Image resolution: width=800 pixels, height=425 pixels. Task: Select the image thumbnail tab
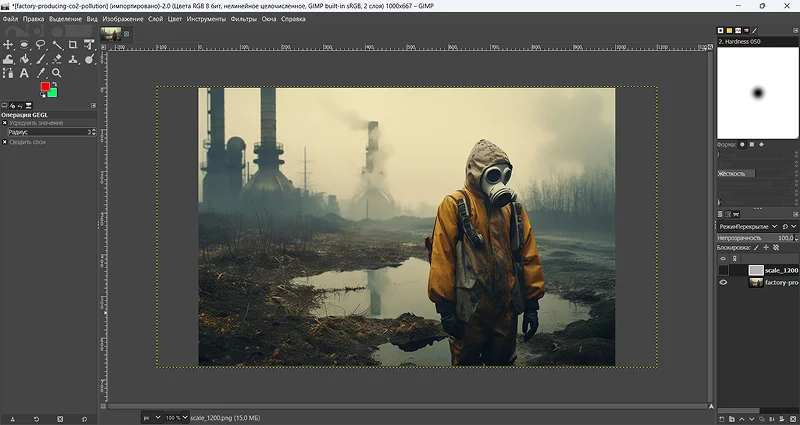[111, 34]
